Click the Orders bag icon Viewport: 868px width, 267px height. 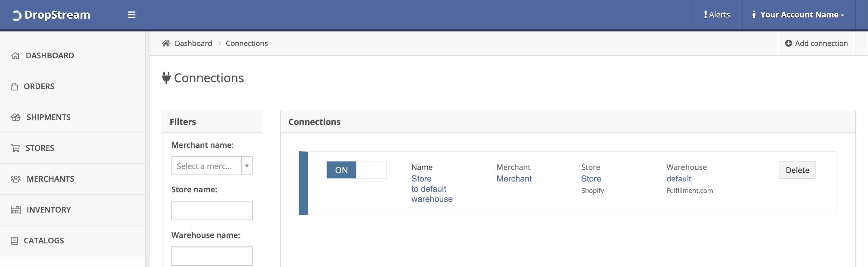coord(14,87)
